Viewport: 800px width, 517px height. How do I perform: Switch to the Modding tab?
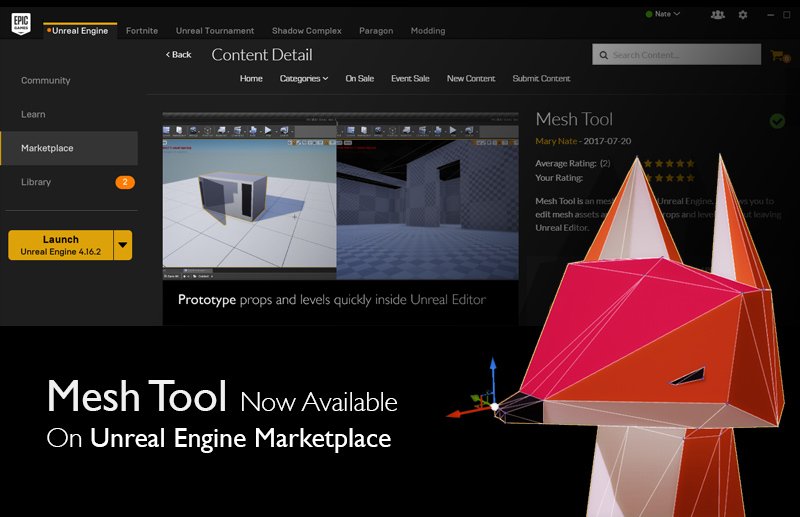pos(428,31)
